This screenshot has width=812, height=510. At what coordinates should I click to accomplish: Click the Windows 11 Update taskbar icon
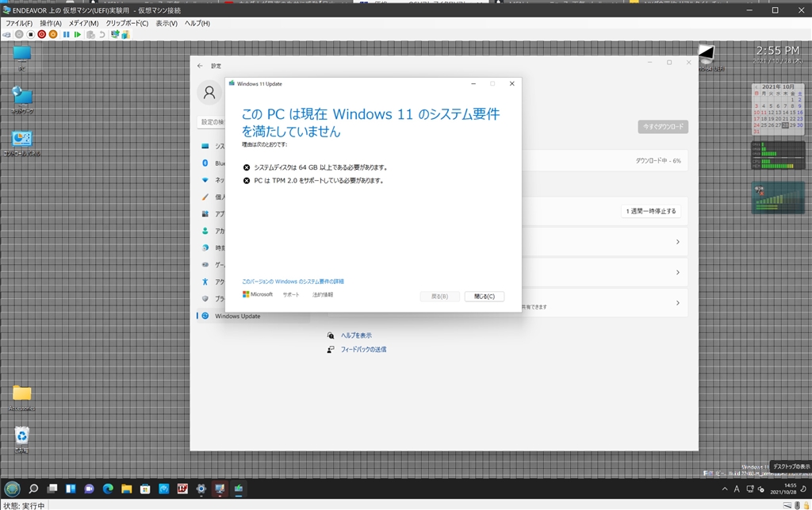point(238,489)
